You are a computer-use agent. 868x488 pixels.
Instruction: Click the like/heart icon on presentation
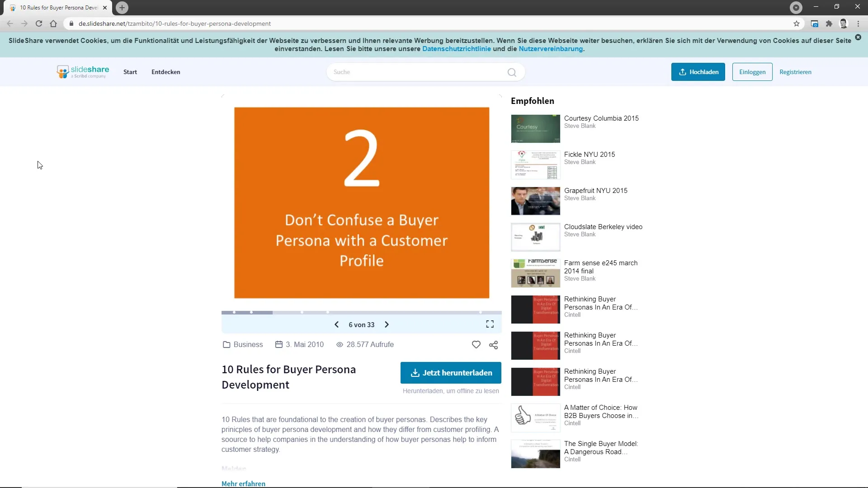point(476,344)
